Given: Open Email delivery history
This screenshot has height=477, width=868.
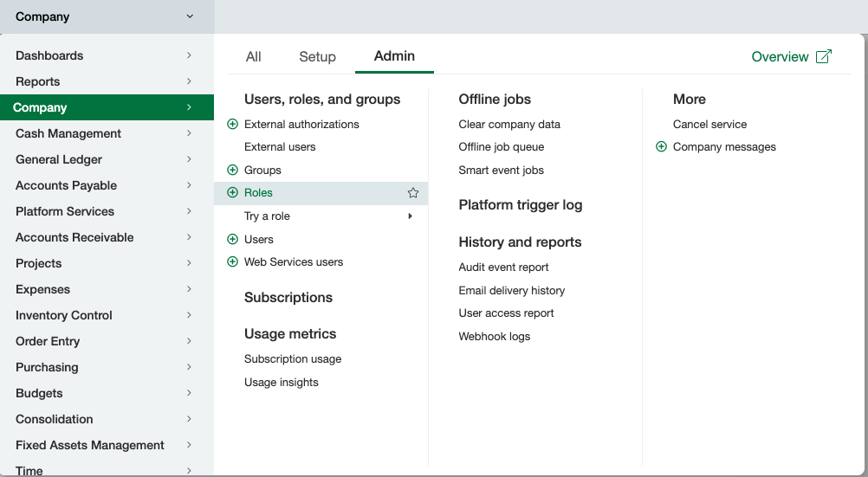Looking at the screenshot, I should point(511,290).
